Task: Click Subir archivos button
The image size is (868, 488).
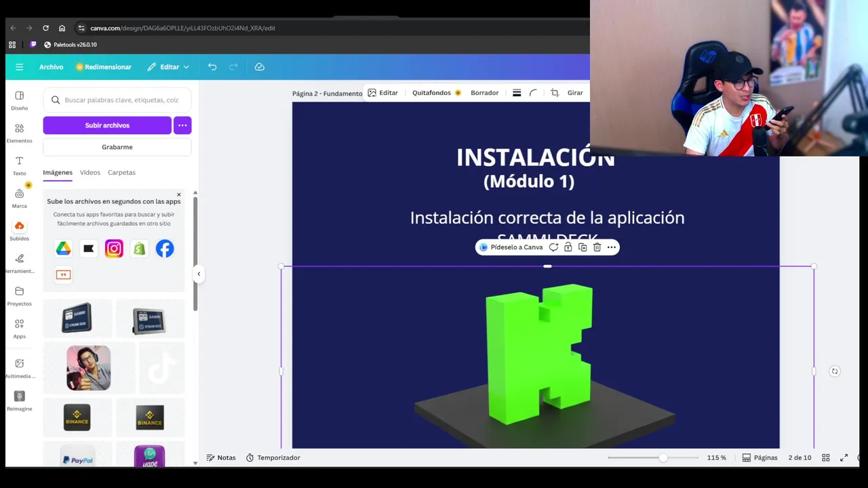Action: coord(107,125)
